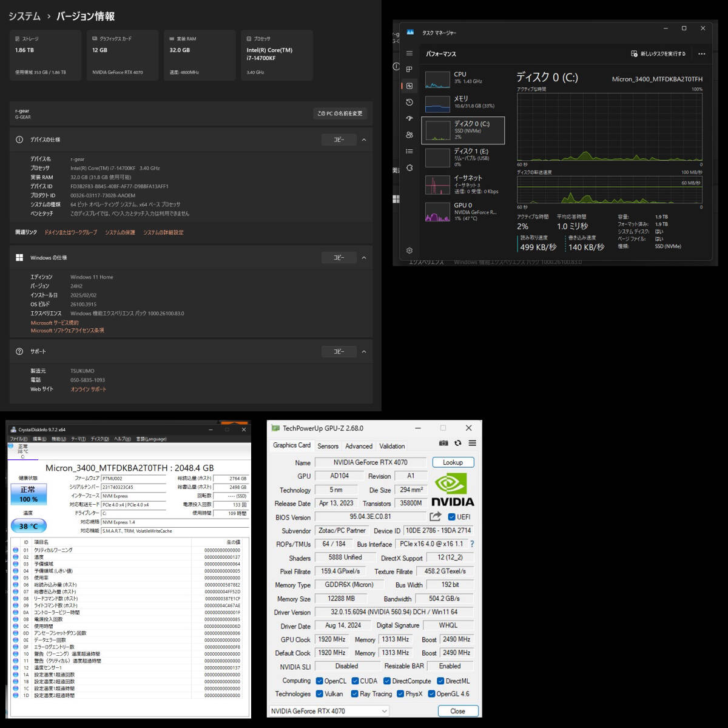
Task: Click the 正常 100% health status box
Action: pos(29,494)
